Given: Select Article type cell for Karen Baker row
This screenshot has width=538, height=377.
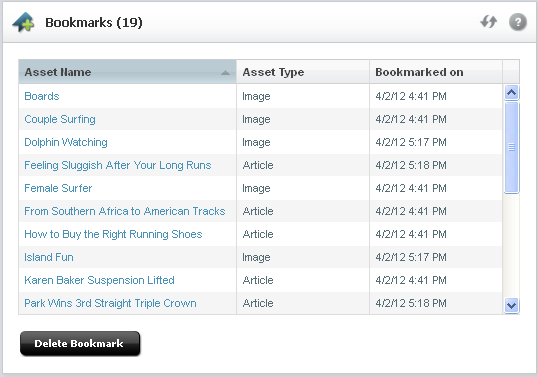Looking at the screenshot, I should tap(303, 280).
